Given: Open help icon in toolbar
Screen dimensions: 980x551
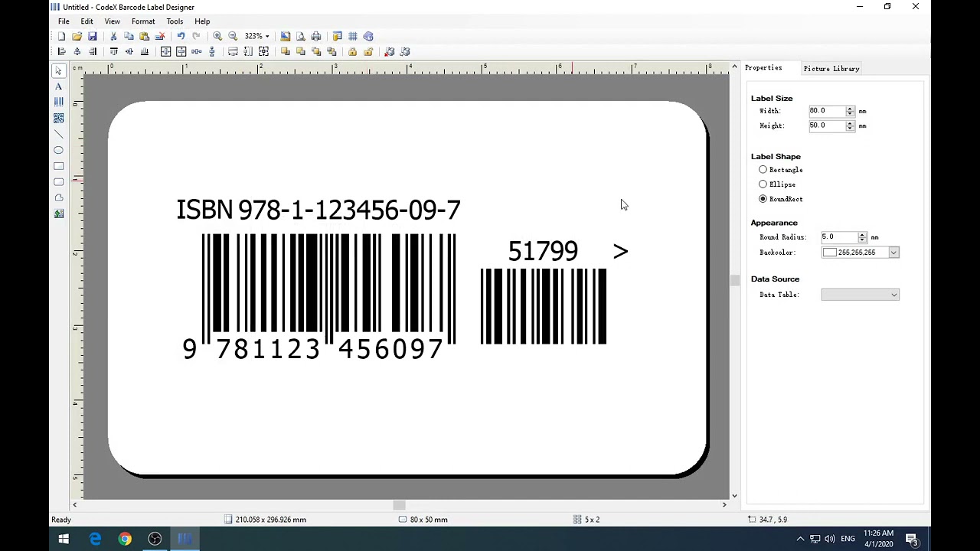Looking at the screenshot, I should click(368, 36).
